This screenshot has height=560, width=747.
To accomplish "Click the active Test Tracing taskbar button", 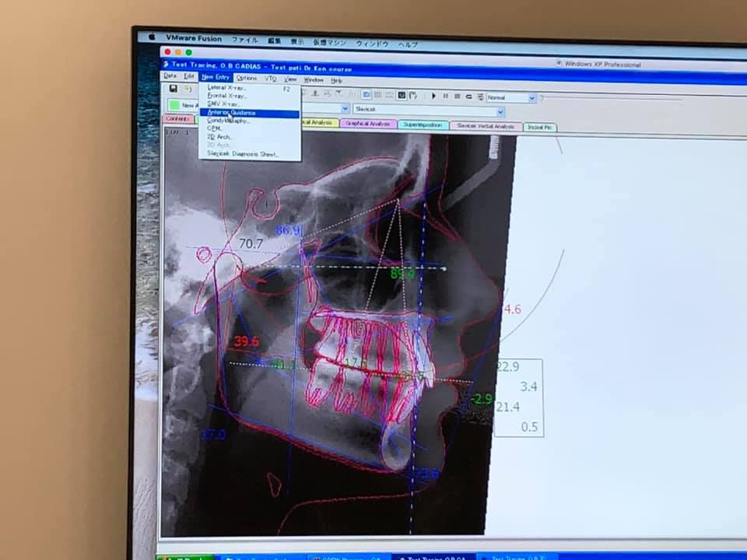I will tap(433, 557).
